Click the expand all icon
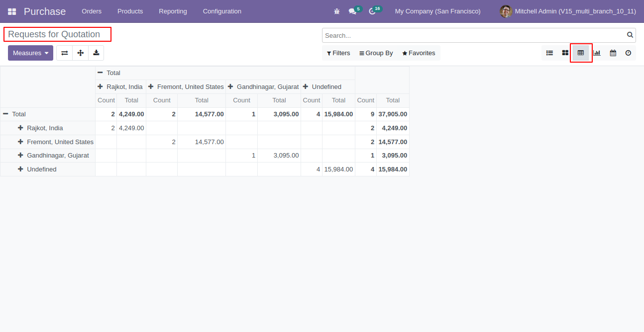 (81, 53)
